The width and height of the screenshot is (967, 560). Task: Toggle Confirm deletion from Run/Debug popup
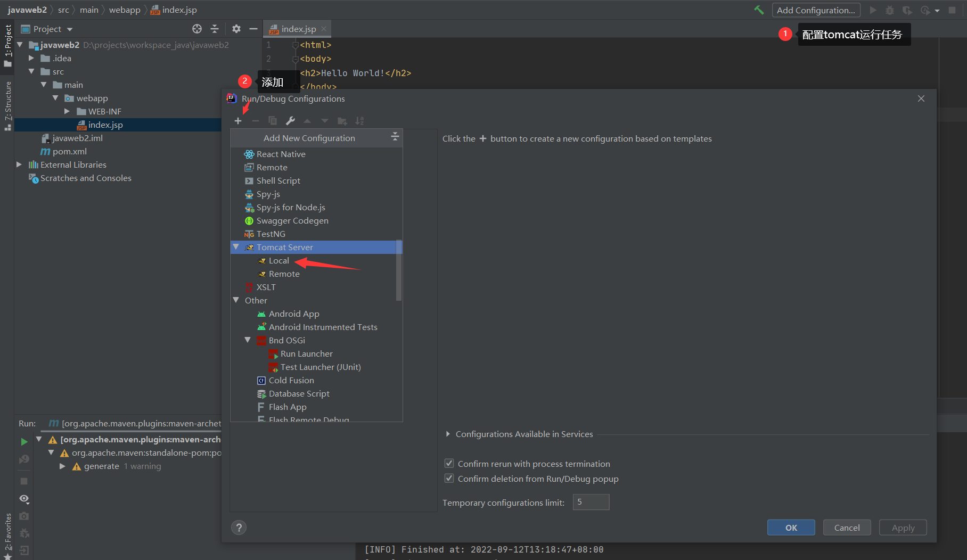pos(449,479)
